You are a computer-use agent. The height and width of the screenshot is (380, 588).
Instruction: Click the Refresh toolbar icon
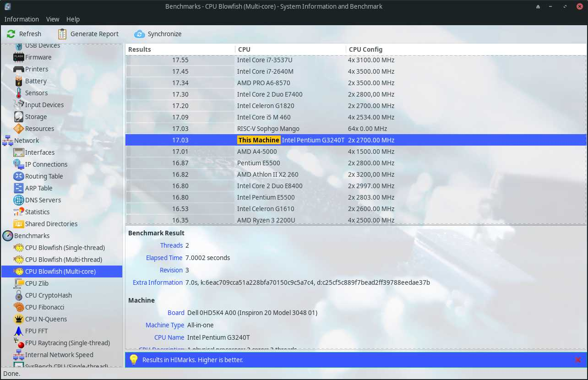click(x=11, y=34)
